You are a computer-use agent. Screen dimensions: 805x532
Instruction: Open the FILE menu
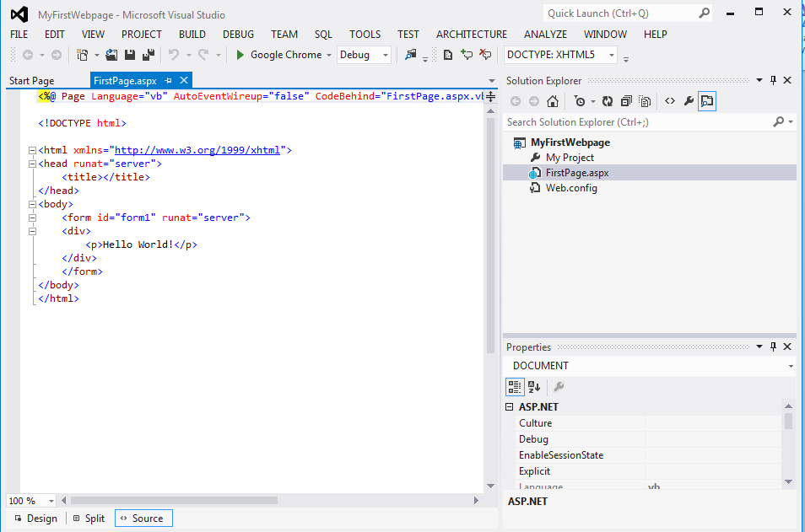click(19, 35)
